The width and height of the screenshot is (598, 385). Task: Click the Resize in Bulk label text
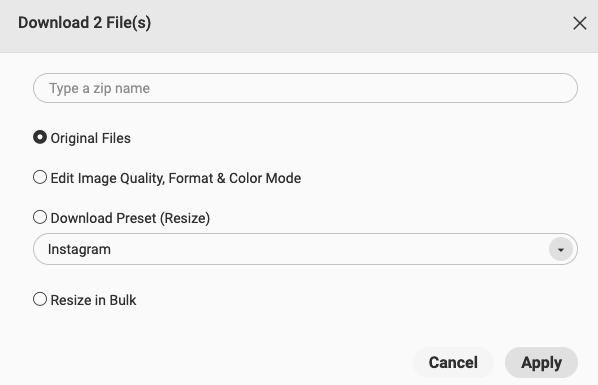point(93,300)
